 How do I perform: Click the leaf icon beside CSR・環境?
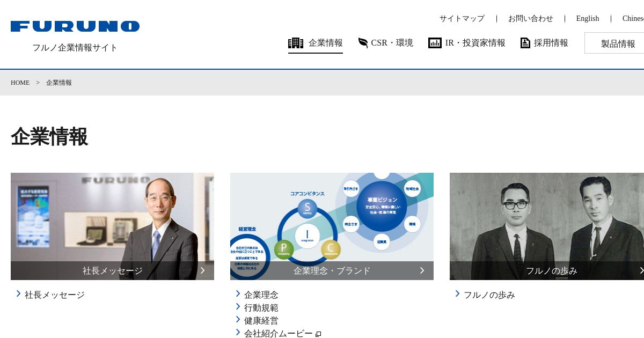coord(363,43)
